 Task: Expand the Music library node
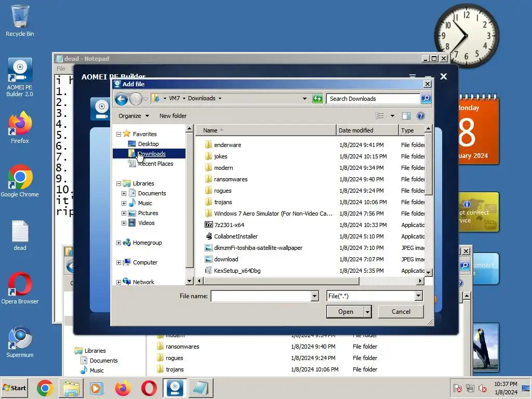point(124,203)
